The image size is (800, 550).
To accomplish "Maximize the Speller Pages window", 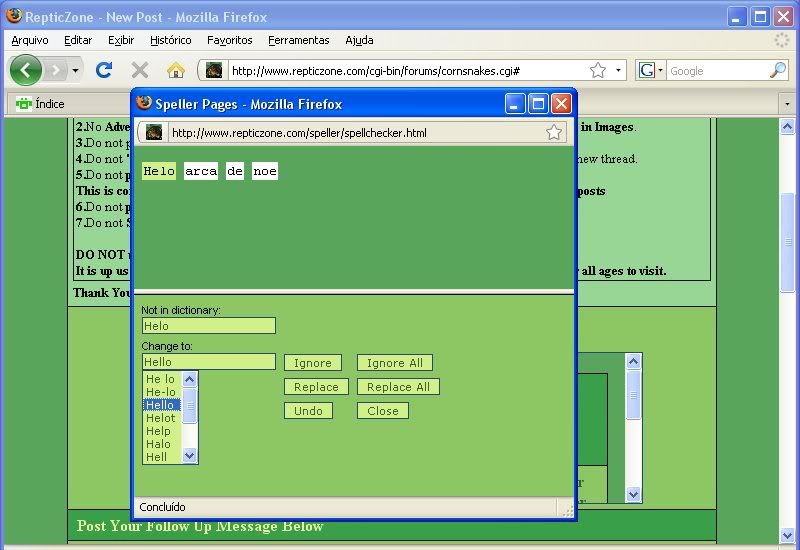I will [x=538, y=104].
